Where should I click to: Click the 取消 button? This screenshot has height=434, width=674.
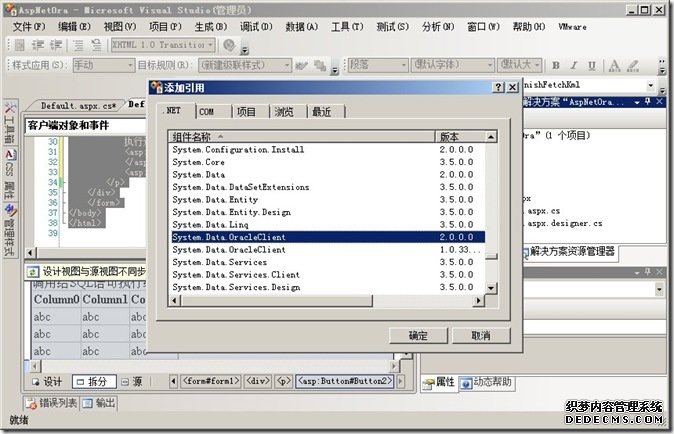pyautogui.click(x=480, y=335)
